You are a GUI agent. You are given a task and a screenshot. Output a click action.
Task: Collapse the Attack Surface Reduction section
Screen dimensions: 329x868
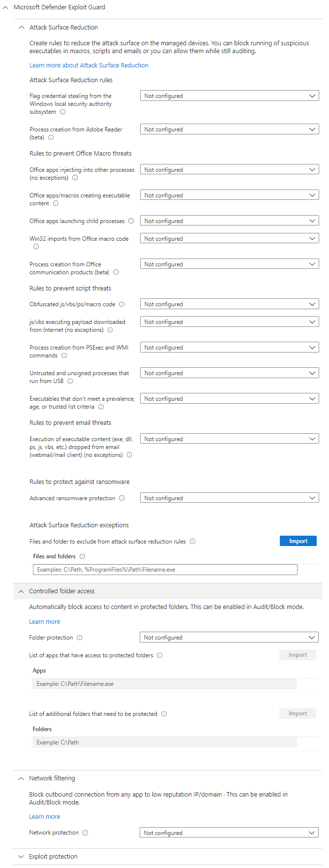[x=21, y=28]
